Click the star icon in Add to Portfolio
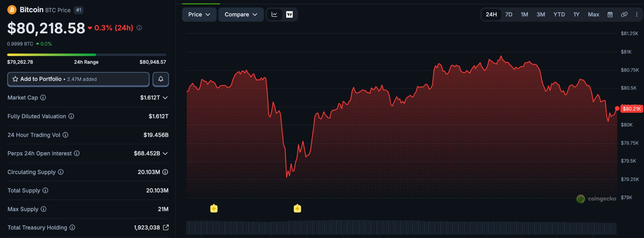This screenshot has height=238, width=644. (15, 79)
